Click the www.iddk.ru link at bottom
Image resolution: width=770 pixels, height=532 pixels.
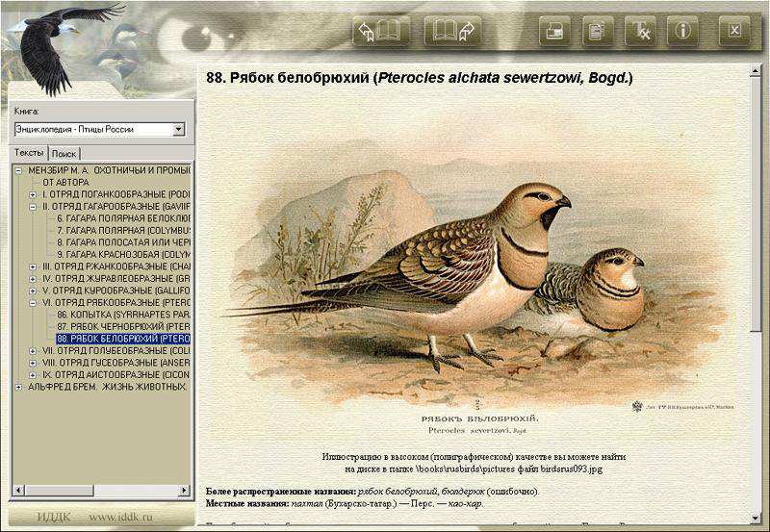coord(120,517)
